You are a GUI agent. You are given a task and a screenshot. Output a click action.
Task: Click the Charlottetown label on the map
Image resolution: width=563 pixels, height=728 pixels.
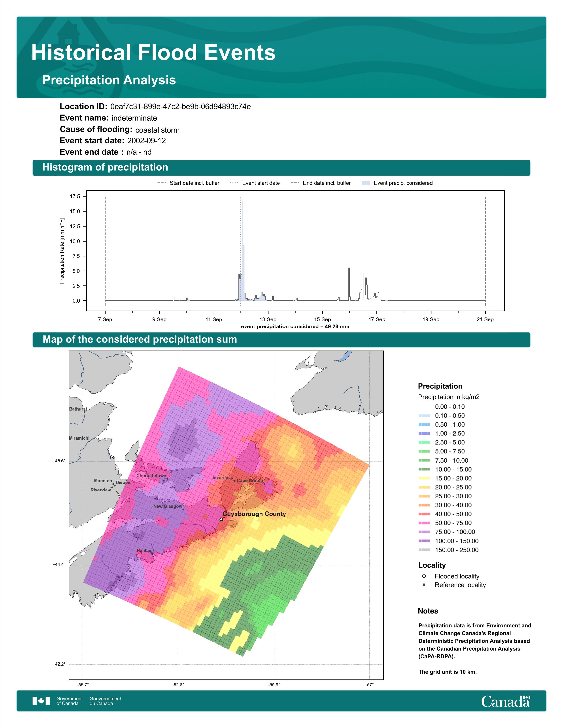tap(151, 476)
